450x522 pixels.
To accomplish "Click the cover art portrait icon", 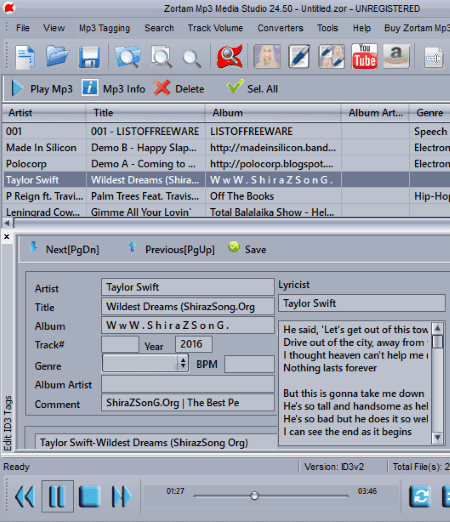I will tap(267, 56).
